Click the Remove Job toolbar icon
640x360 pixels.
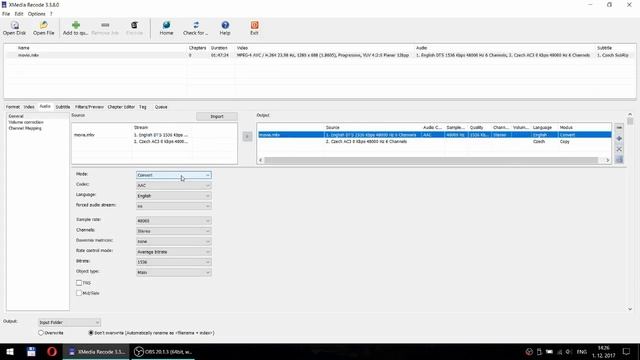tap(105, 25)
